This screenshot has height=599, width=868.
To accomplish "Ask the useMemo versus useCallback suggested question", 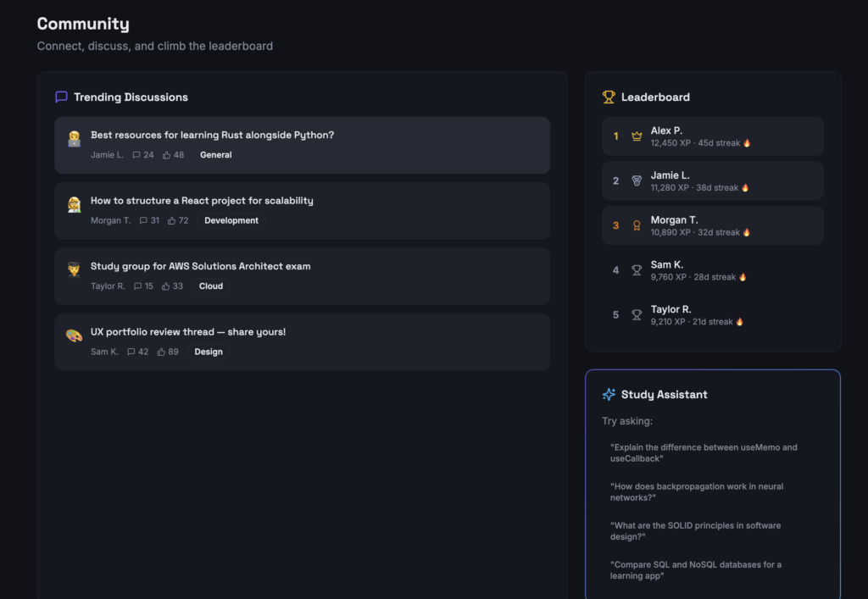I will click(x=704, y=452).
